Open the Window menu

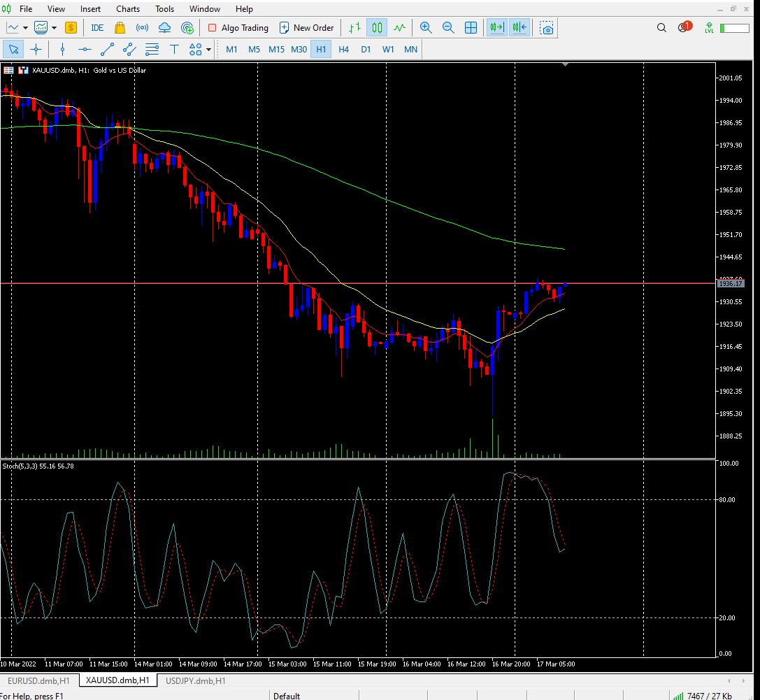pyautogui.click(x=205, y=8)
